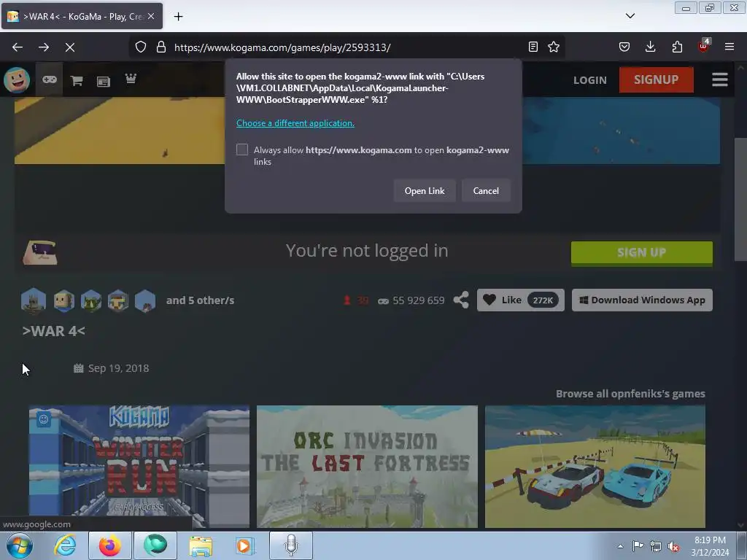747x560 pixels.
Task: Click the green SIGN UP button
Action: [642, 252]
